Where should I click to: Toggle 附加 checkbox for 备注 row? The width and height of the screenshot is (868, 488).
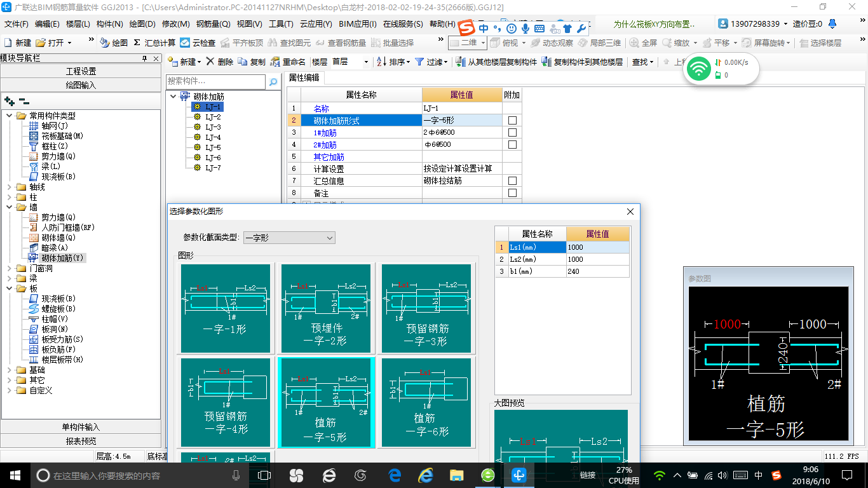coord(512,193)
